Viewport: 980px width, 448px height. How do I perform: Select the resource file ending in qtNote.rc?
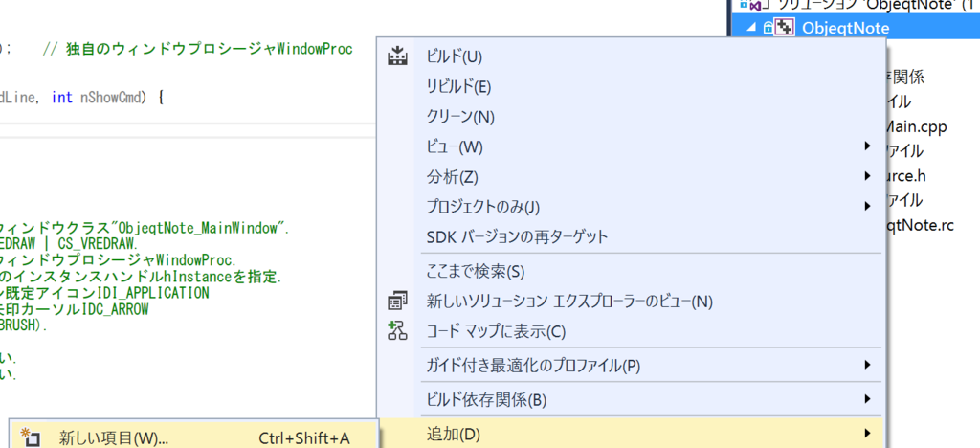coord(920,226)
